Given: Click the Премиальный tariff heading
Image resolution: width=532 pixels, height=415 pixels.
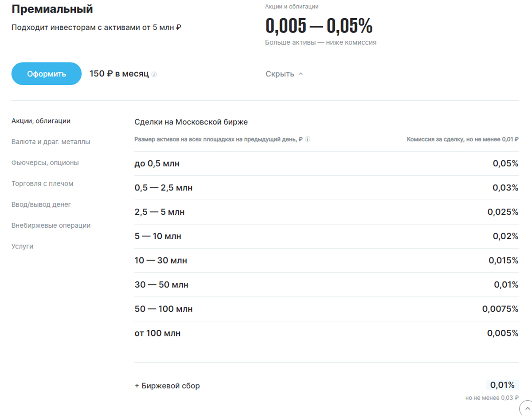Looking at the screenshot, I should click(52, 9).
